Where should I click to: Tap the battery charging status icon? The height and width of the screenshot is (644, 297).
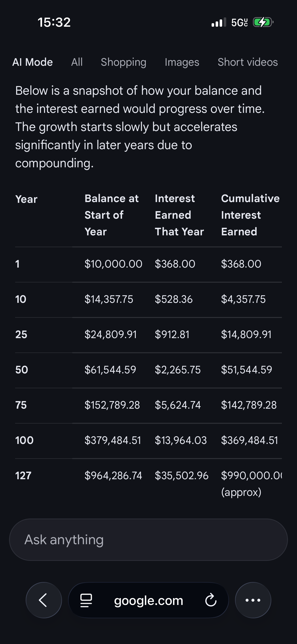click(x=263, y=22)
